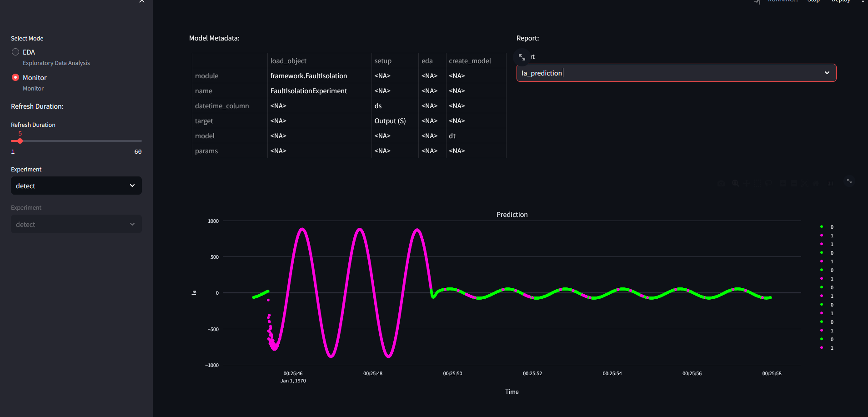
Task: Expand the Prediction chart to fullscreen
Action: pyautogui.click(x=849, y=181)
